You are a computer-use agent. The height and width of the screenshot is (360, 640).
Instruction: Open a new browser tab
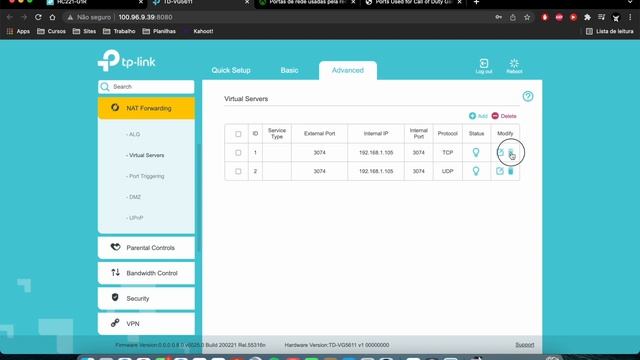pyautogui.click(x=476, y=2)
